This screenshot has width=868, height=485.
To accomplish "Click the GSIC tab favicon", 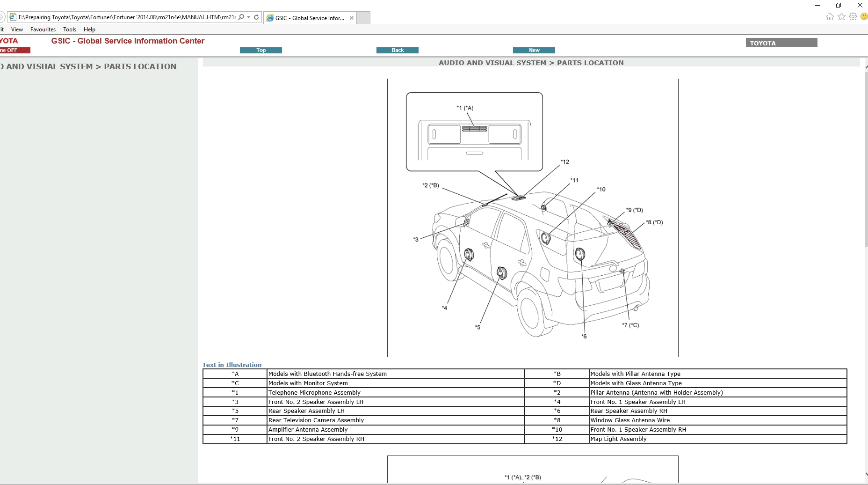I will pyautogui.click(x=270, y=18).
